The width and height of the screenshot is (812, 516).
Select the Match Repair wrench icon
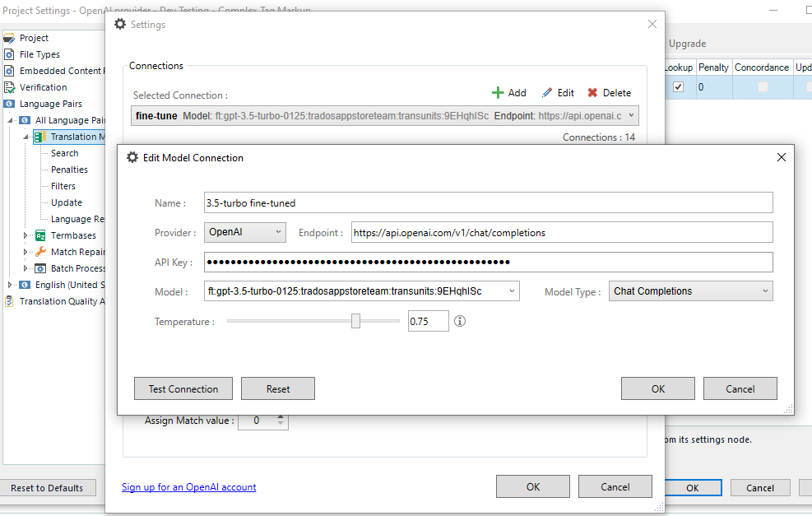pyautogui.click(x=42, y=252)
